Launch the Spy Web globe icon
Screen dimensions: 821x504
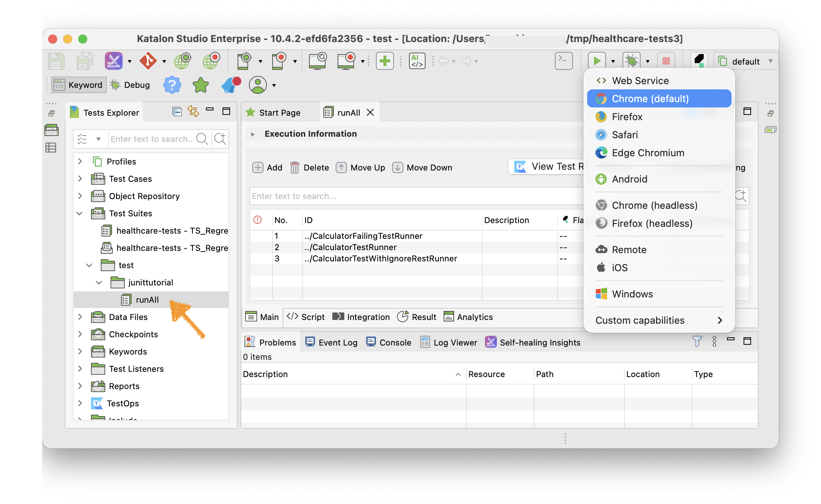coord(183,61)
